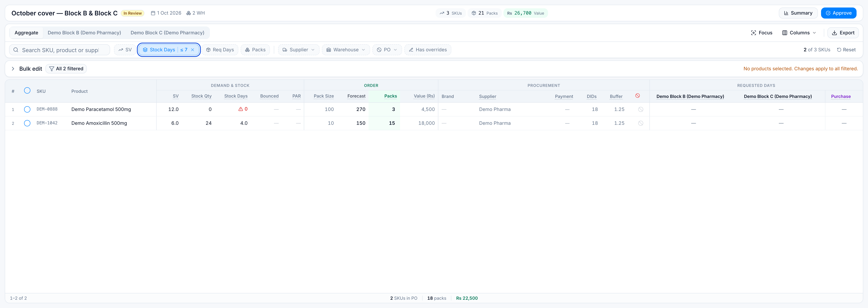The height and width of the screenshot is (308, 868).
Task: Click the In Review status badge
Action: tap(132, 13)
